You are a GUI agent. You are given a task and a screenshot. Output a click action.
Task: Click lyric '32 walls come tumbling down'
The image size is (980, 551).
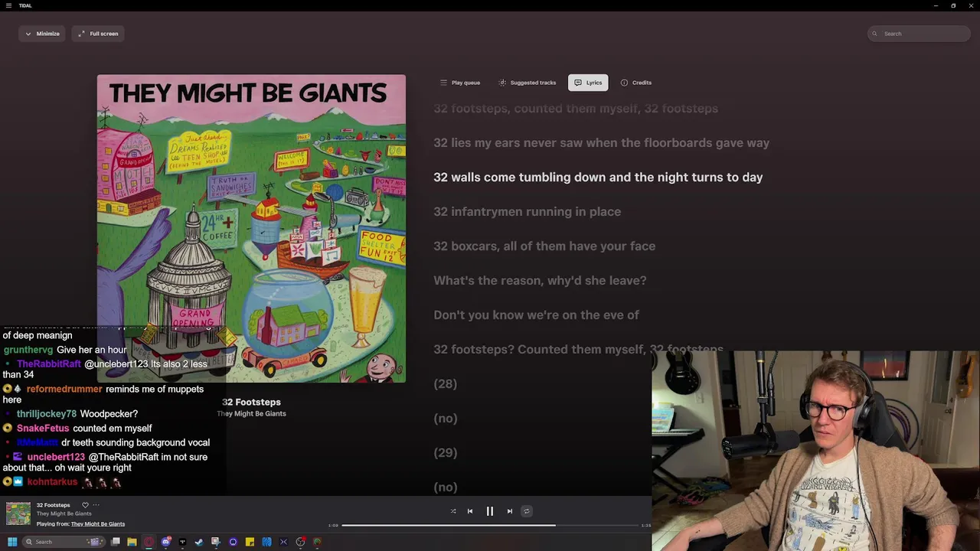(x=598, y=178)
